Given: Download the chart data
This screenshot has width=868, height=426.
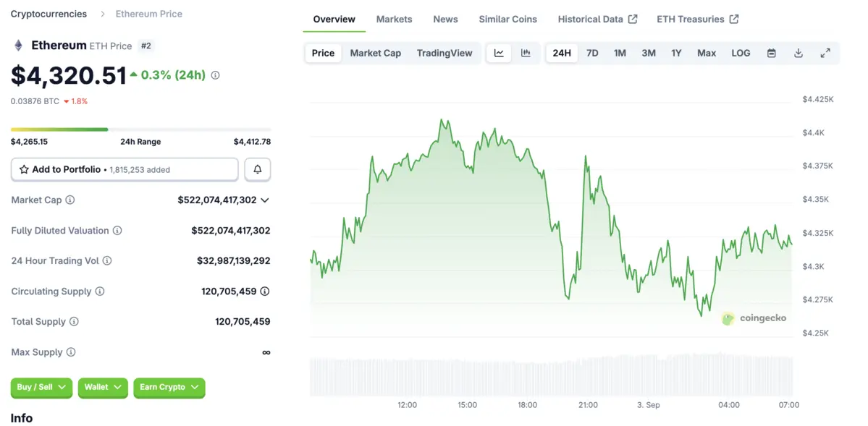Looking at the screenshot, I should click(799, 53).
